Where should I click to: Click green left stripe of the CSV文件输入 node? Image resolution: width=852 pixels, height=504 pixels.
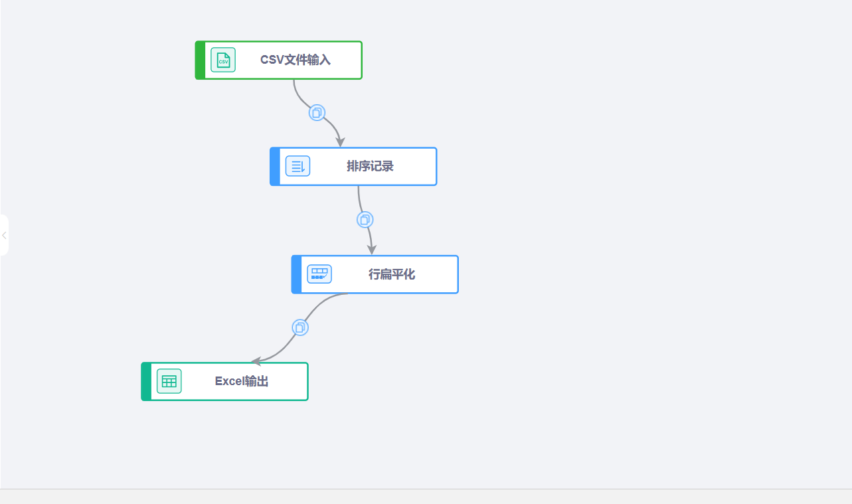[200, 60]
